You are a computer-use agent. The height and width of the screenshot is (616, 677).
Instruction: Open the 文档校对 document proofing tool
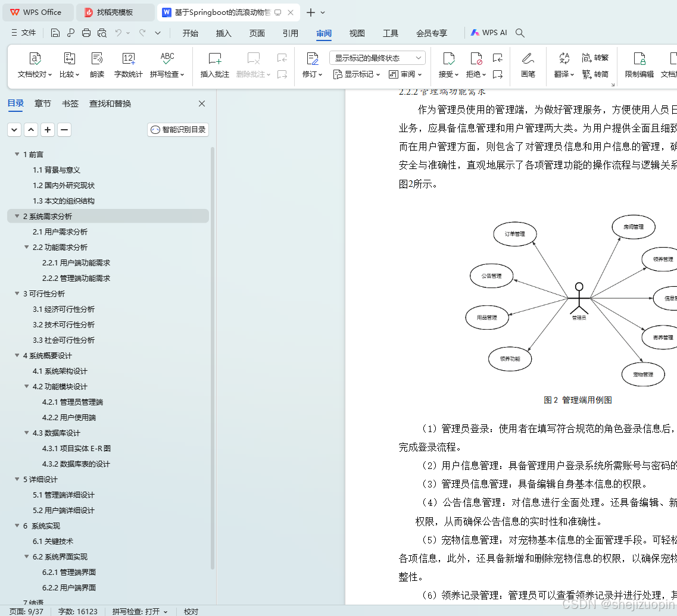pos(35,65)
